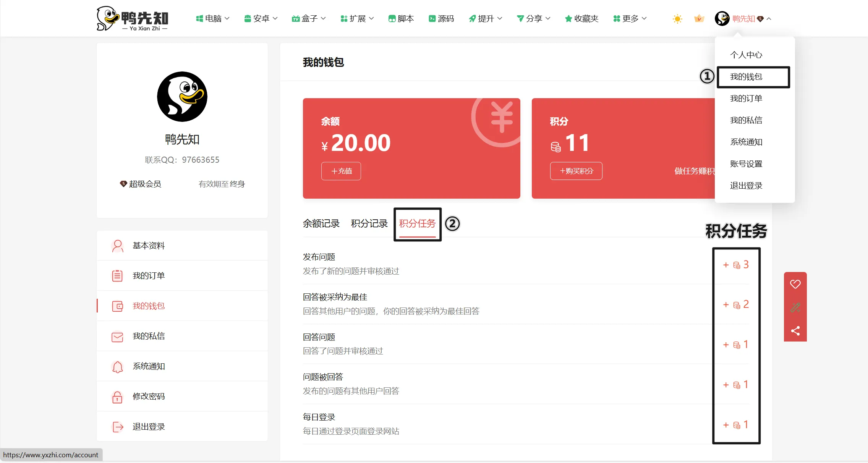This screenshot has height=463, width=868.
Task: Click the diamond badge next to 超级会员
Action: [123, 184]
